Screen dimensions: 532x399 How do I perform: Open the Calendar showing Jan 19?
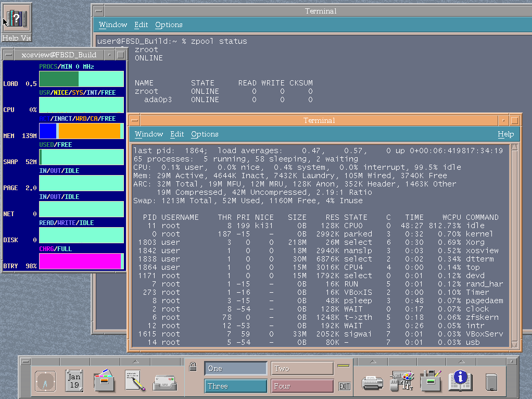coord(74,381)
